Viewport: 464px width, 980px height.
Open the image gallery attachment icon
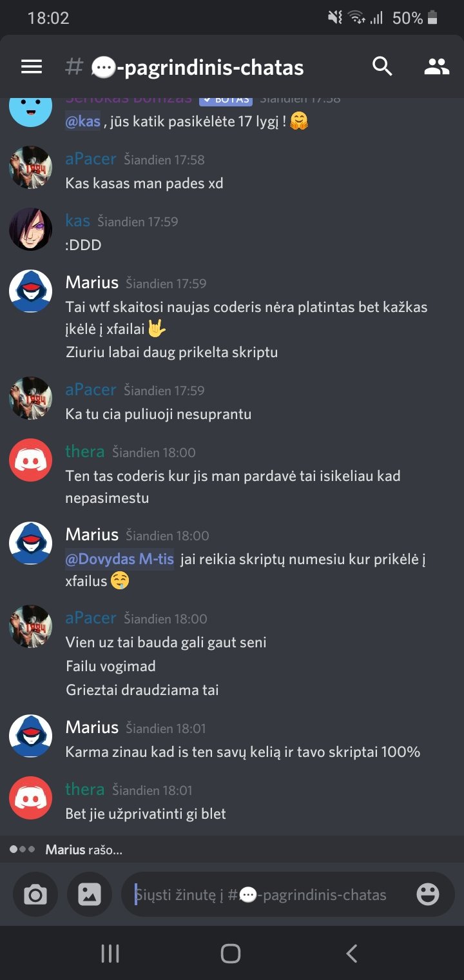[90, 894]
